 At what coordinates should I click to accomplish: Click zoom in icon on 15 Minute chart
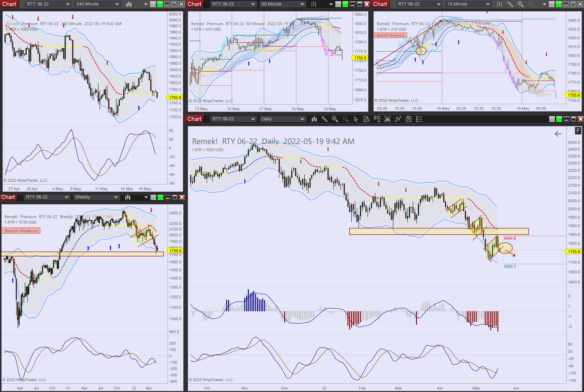tap(520, 4)
